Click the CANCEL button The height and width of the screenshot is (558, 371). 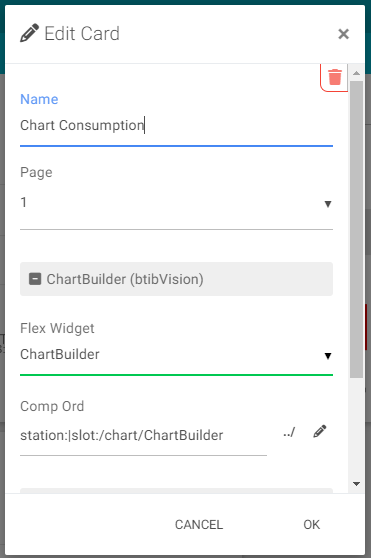(199, 525)
